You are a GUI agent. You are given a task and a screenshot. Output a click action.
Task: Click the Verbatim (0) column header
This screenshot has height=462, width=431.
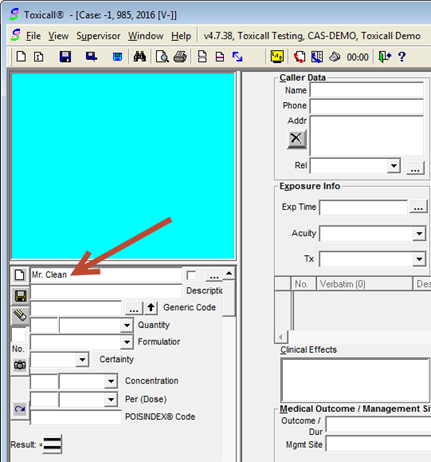tap(364, 284)
